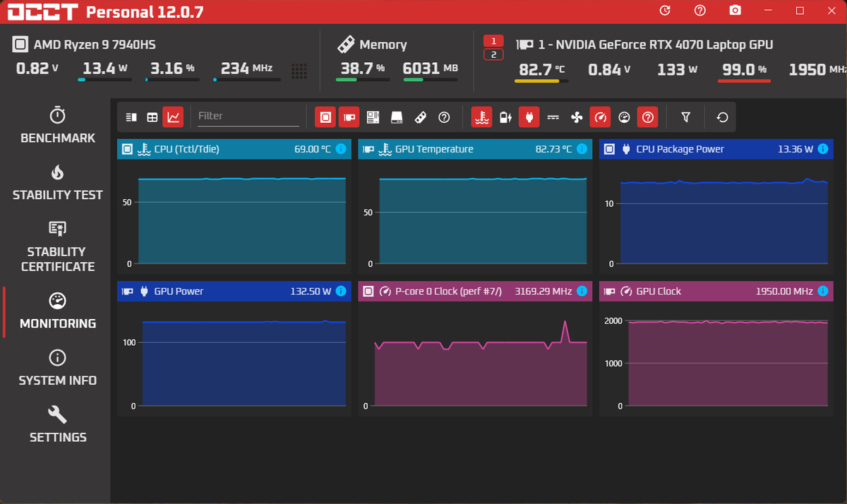Toggle the storage drive sensors filter
This screenshot has height=504, width=847.
point(397,117)
